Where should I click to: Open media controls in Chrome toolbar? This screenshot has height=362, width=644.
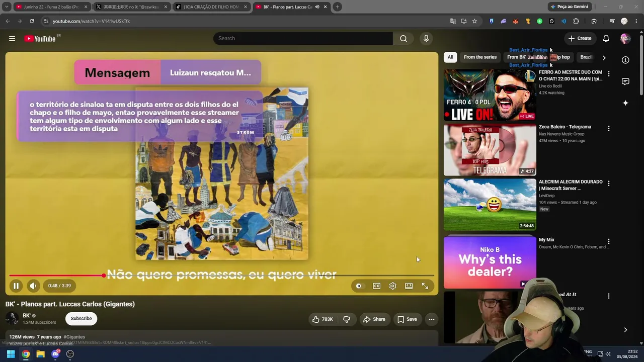click(x=612, y=21)
